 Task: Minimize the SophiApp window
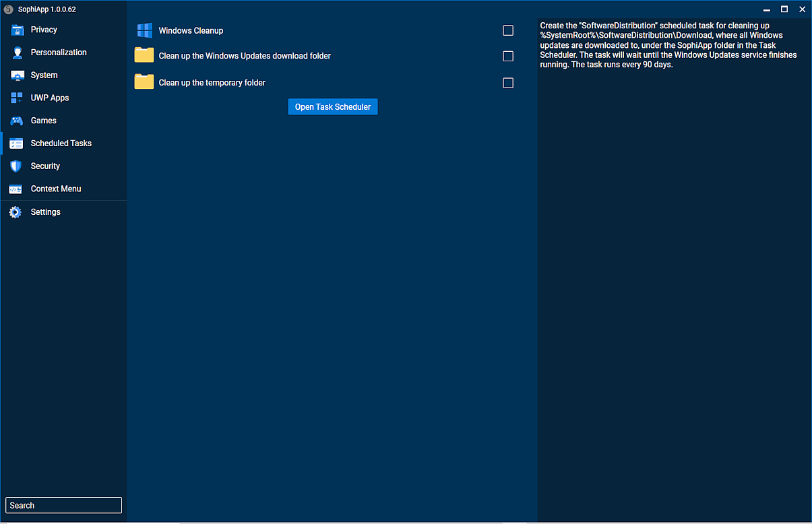(x=767, y=9)
